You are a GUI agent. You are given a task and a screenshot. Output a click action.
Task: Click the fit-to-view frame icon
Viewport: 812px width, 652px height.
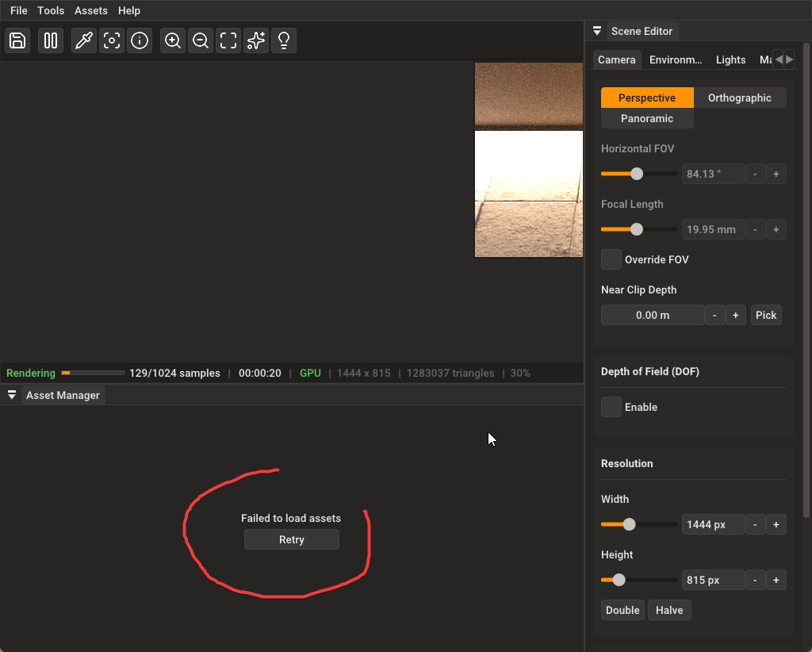point(228,40)
